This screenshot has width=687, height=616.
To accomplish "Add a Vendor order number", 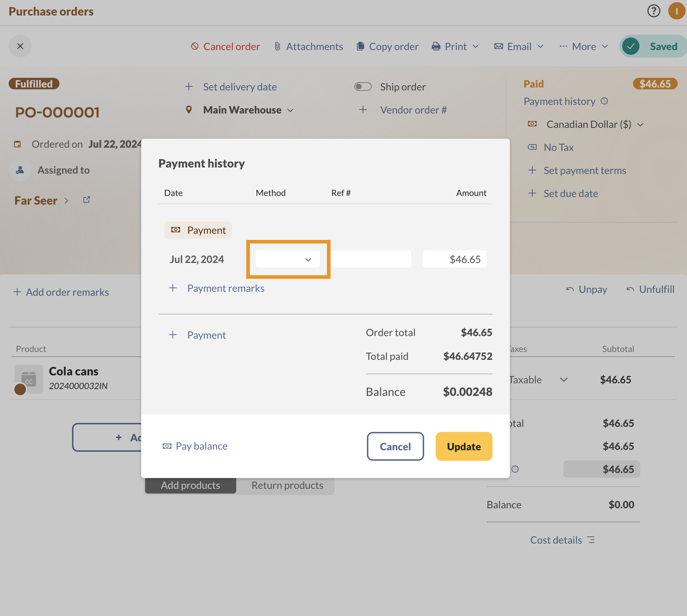I will click(x=403, y=110).
